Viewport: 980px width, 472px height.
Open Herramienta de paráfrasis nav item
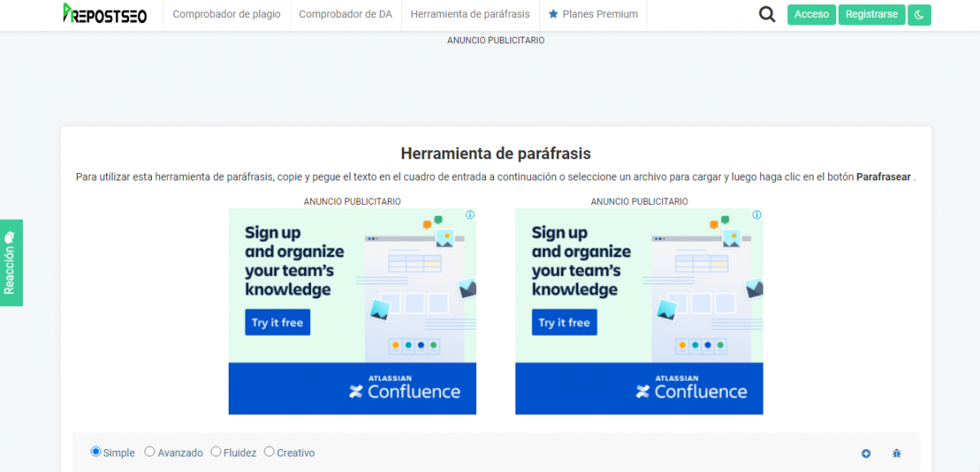[x=470, y=15]
